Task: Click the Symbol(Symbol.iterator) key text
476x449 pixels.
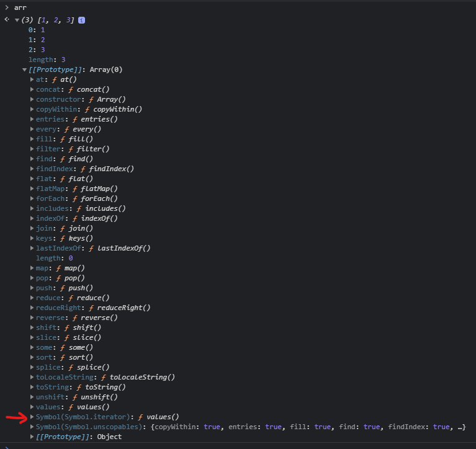Action: click(x=83, y=417)
